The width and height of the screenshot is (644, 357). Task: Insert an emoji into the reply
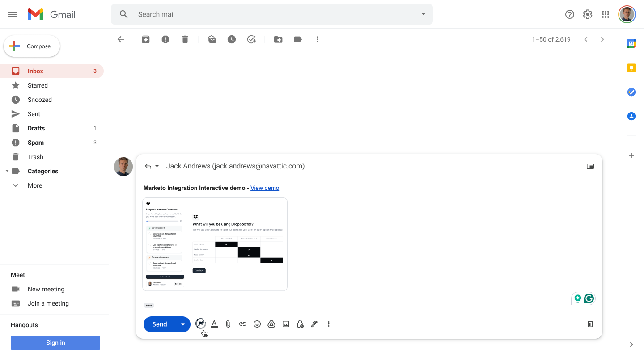(x=257, y=323)
